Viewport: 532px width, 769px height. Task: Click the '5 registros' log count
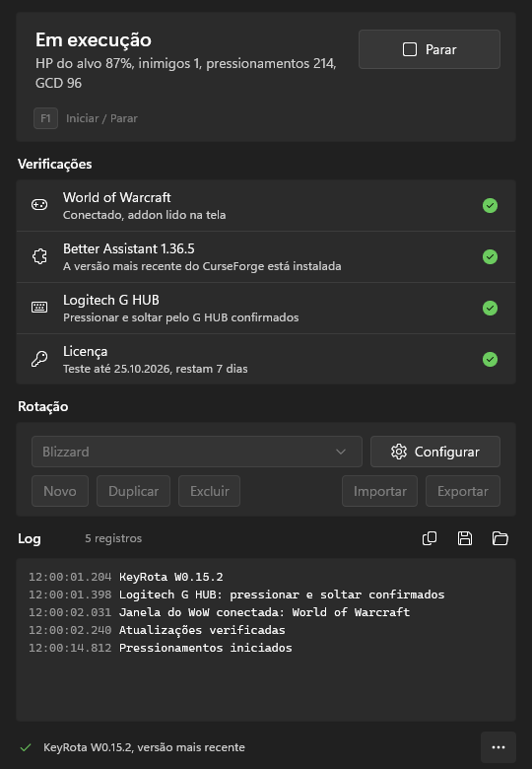(x=113, y=538)
